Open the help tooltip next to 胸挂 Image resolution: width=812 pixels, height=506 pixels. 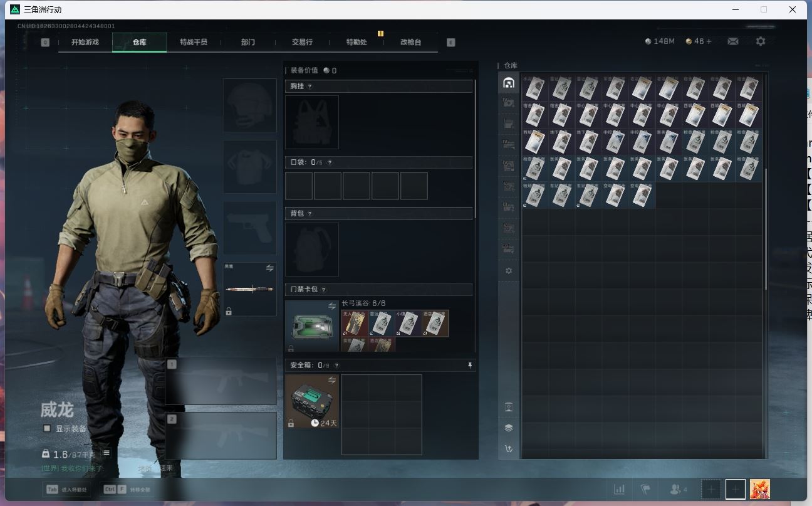click(x=310, y=87)
